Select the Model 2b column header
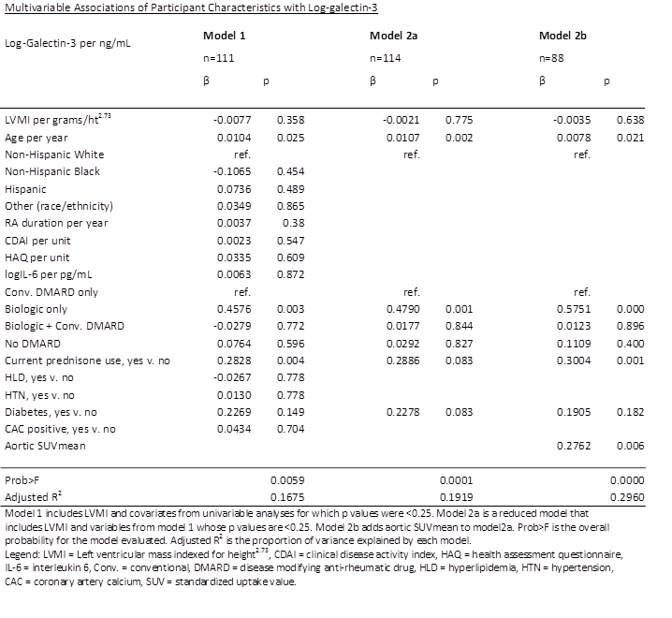Screen dimensions: 672x618 pyautogui.click(x=563, y=37)
